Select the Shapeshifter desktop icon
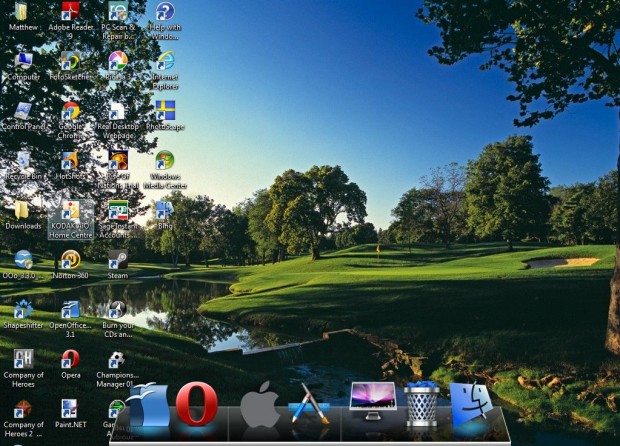The height and width of the screenshot is (446, 620). coord(22,310)
